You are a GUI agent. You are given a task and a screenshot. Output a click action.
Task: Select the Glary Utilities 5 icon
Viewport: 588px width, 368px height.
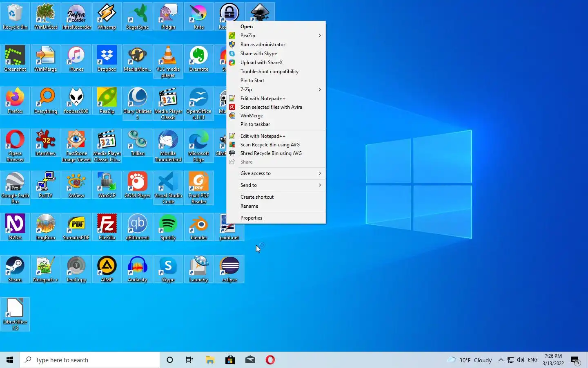click(x=138, y=104)
